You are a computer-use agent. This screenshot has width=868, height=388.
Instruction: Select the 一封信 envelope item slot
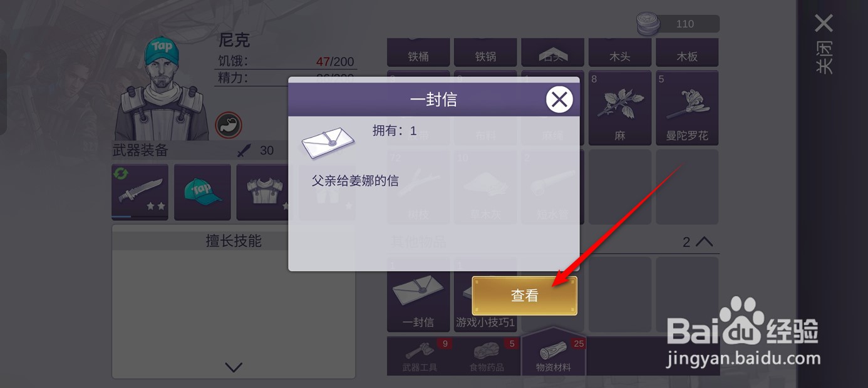tap(418, 295)
